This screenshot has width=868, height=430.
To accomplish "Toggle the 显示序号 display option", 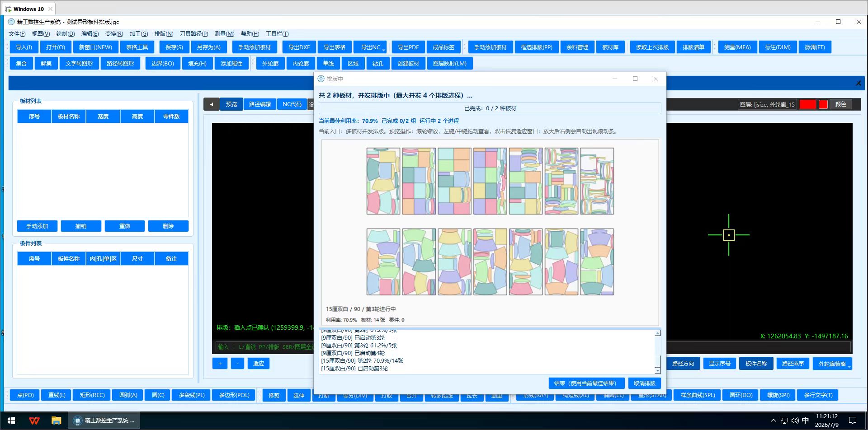I will click(719, 364).
